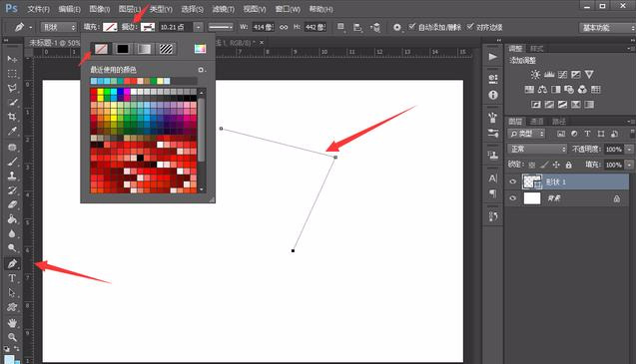Hide the 形状 1 layer
Image resolution: width=636 pixels, height=364 pixels.
(x=513, y=182)
